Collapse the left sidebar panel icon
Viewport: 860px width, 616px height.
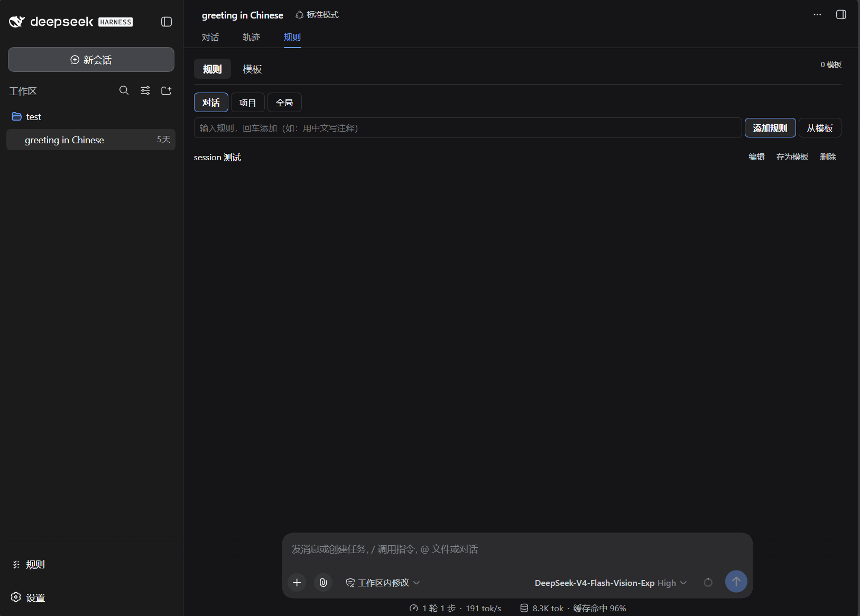pos(167,22)
